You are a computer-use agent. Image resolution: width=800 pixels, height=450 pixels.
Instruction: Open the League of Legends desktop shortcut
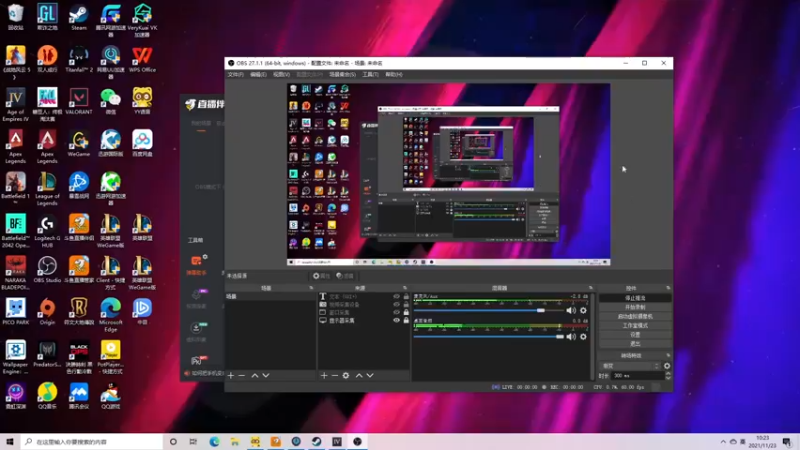point(47,189)
